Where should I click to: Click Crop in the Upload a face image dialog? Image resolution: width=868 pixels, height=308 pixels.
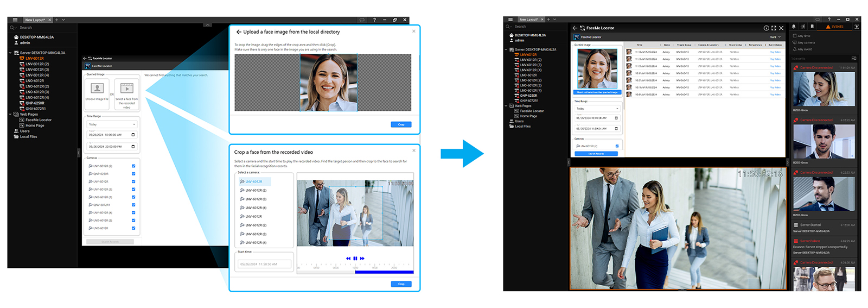click(x=401, y=124)
